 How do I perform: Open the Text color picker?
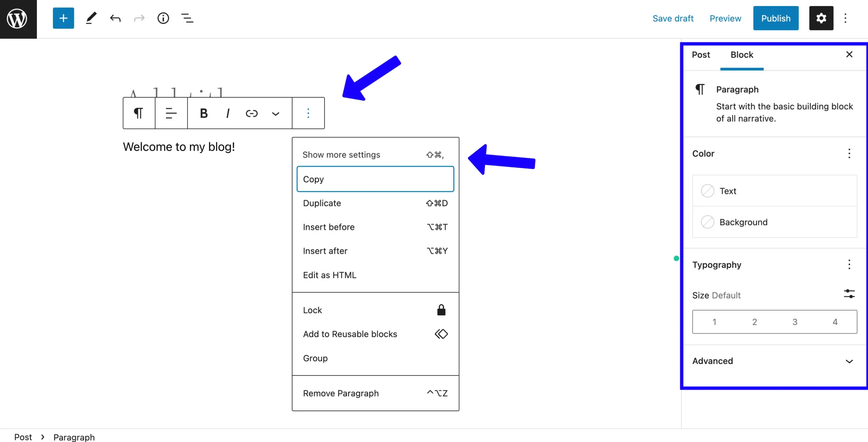tap(775, 191)
